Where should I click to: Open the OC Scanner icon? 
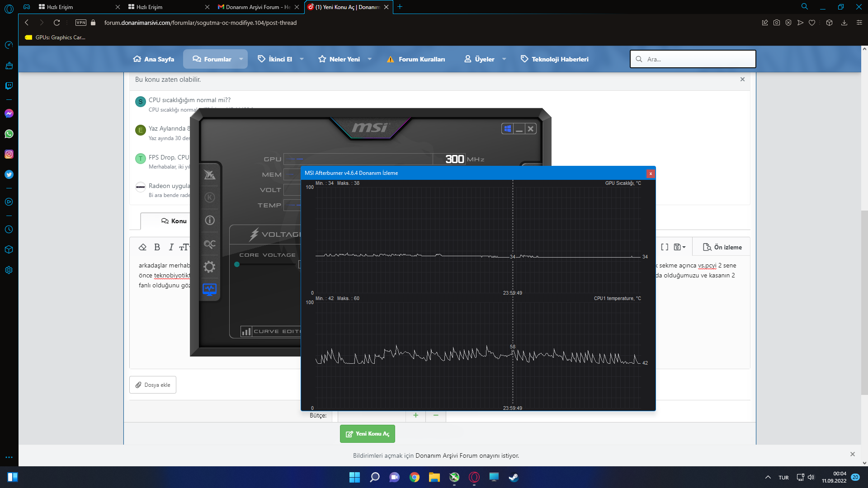[209, 244]
